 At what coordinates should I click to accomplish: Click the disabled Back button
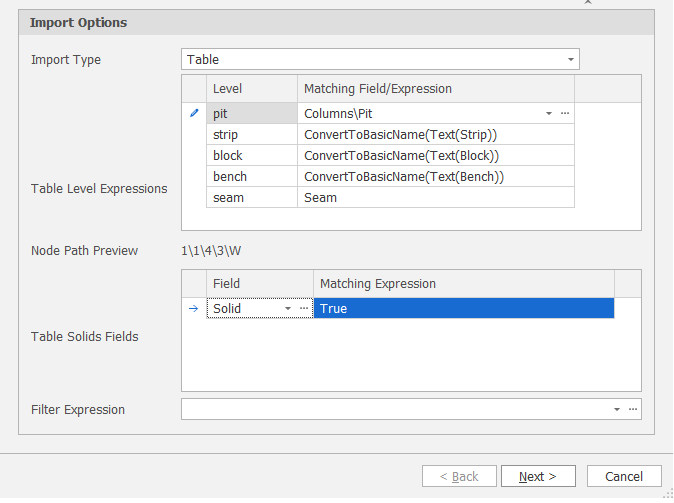[x=458, y=477]
